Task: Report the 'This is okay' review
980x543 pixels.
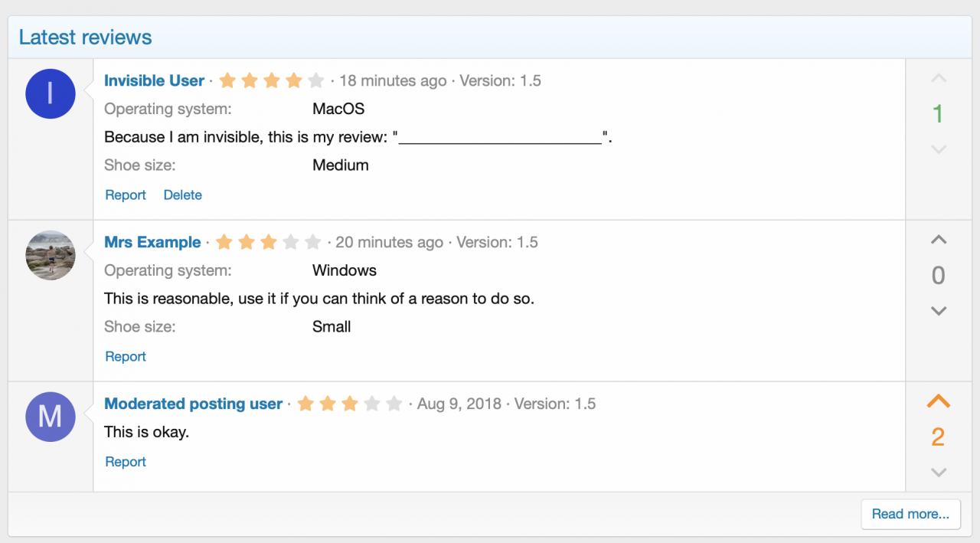Action: (126, 462)
